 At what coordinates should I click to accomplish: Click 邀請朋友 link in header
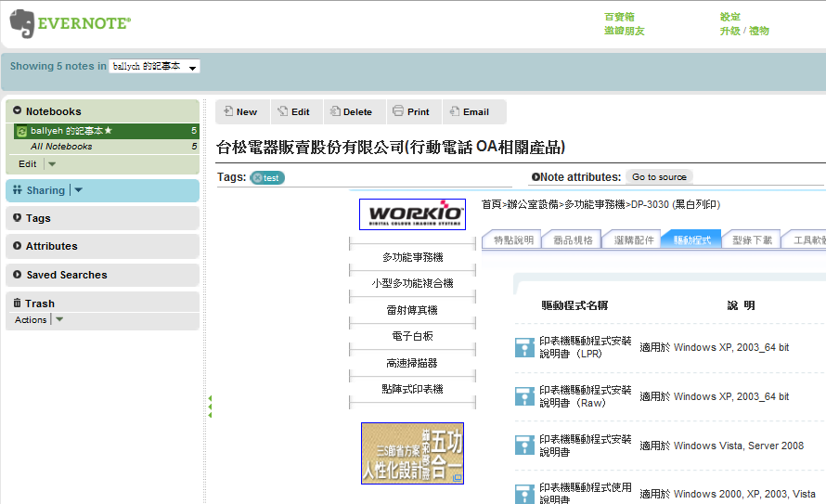(x=625, y=31)
